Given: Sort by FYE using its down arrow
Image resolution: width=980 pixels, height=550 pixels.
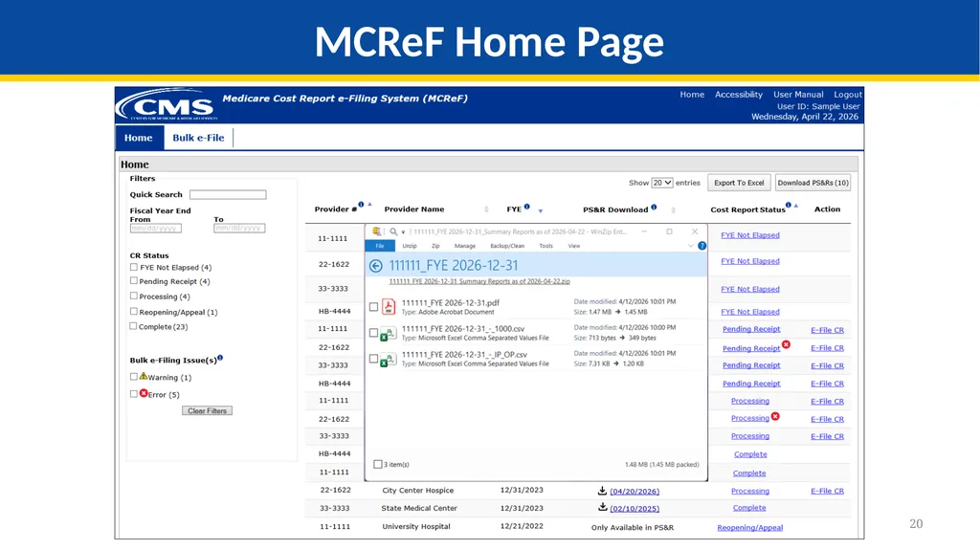Looking at the screenshot, I should (x=541, y=211).
